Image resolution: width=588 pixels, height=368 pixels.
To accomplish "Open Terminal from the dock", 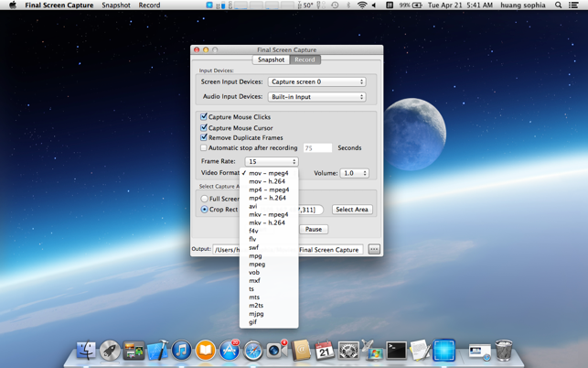I will pyautogui.click(x=396, y=350).
